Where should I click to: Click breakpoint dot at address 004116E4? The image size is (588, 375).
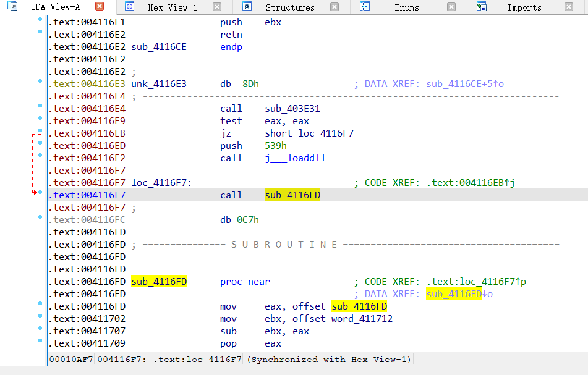(40, 106)
